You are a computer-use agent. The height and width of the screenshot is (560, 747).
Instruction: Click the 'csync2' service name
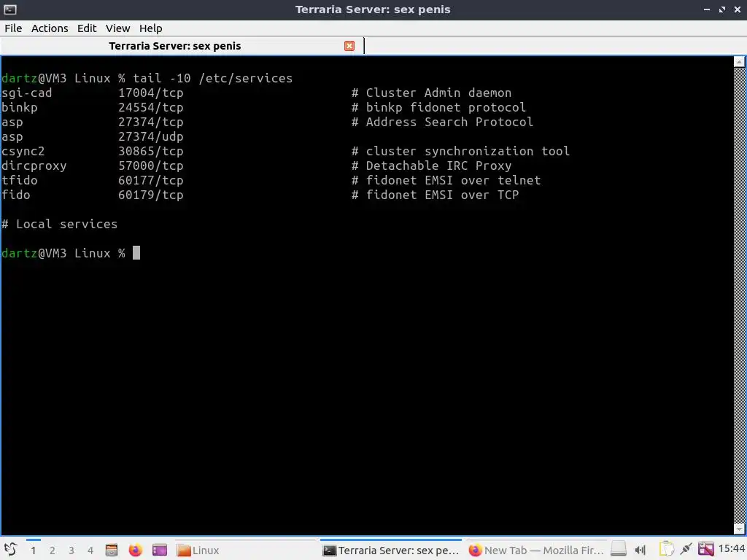pos(23,152)
